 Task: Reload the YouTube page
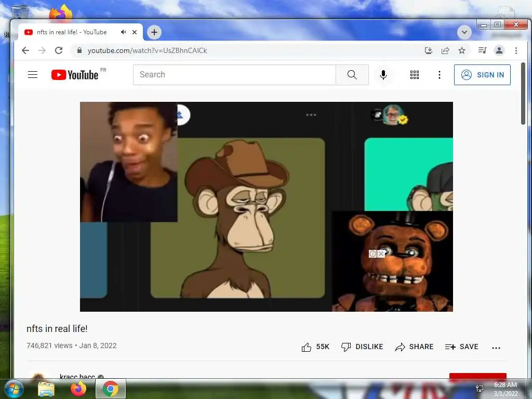click(59, 50)
